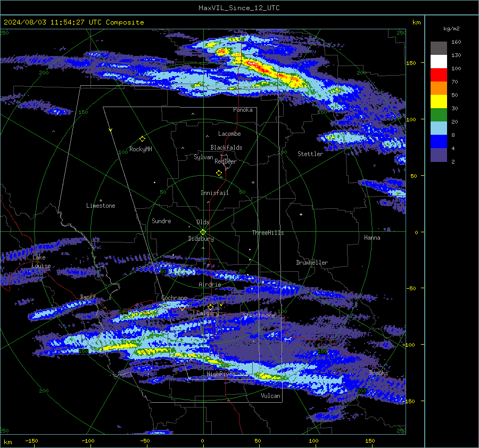The height and width of the screenshot is (448, 479).
Task: Select the 2024/08/03 11:54:27 UTC Composite timestamp
Action: [x=74, y=22]
